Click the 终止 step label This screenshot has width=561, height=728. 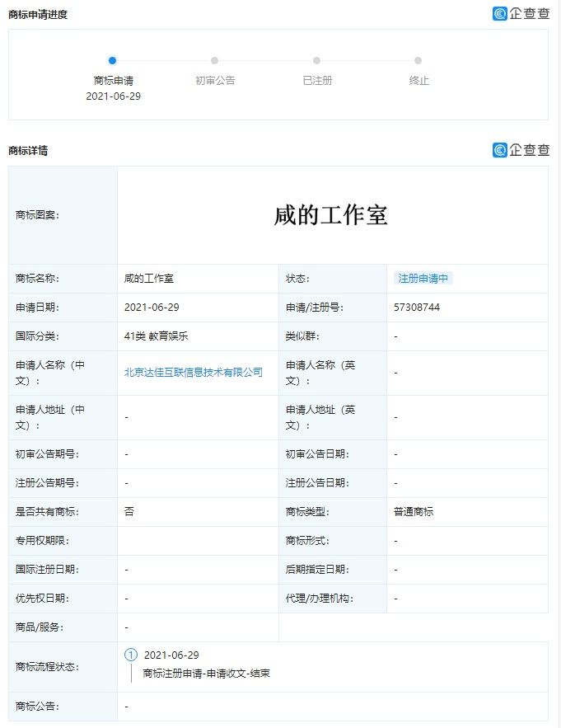[419, 81]
